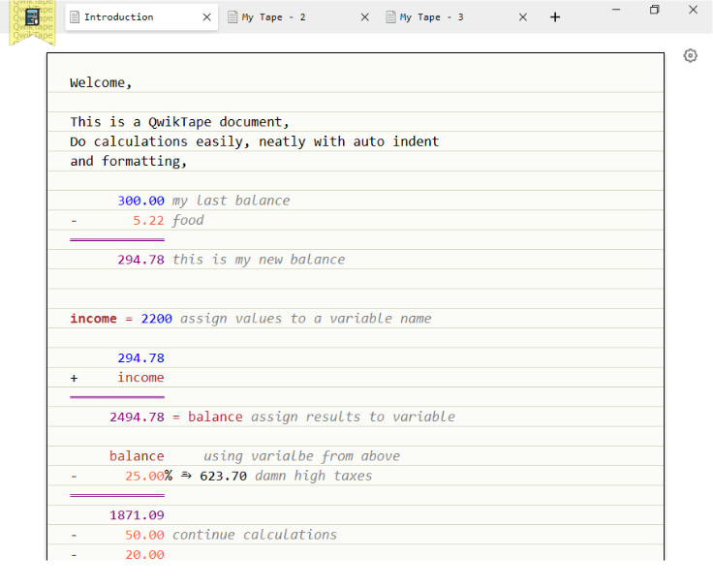713x588 pixels.
Task: Click 'Do calculations easily, neatly with auto indent' line
Action: (255, 141)
